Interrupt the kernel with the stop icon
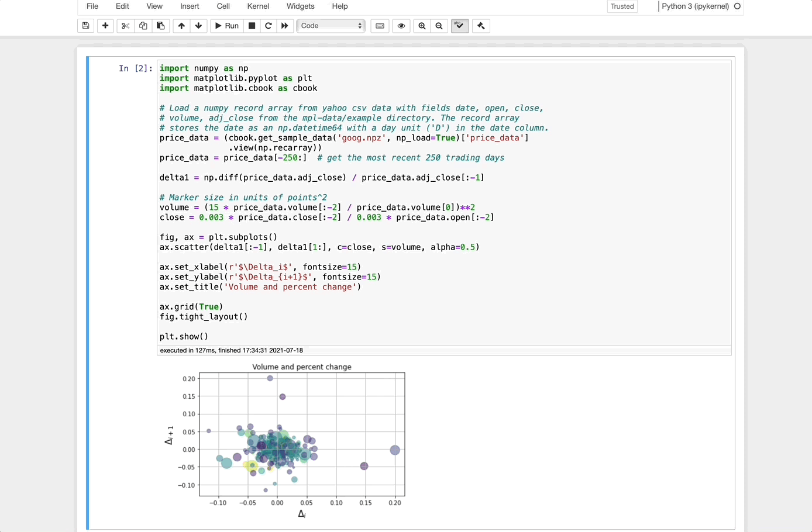This screenshot has width=812, height=532. tap(252, 26)
